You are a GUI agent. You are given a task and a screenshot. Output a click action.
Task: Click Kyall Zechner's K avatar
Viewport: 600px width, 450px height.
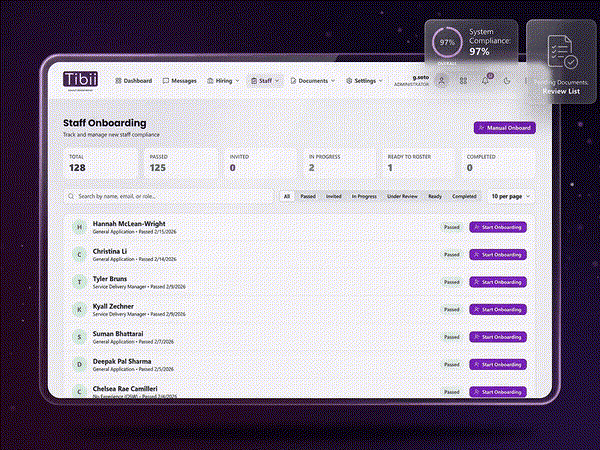[80, 310]
